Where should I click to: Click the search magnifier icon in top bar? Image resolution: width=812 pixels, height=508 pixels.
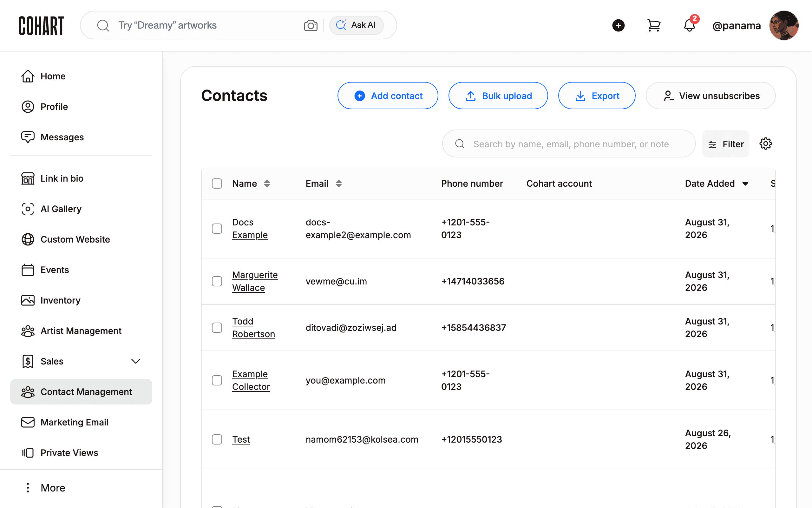103,25
